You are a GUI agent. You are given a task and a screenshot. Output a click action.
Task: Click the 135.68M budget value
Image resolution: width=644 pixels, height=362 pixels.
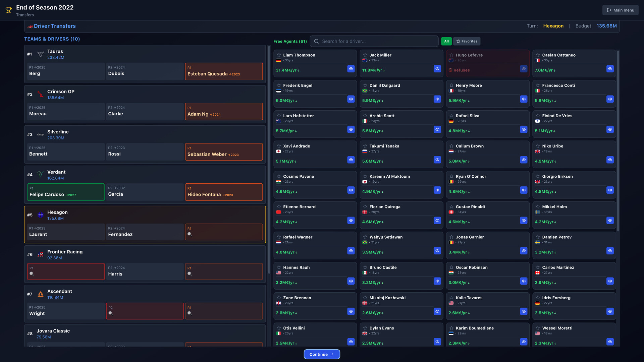pos(606,26)
